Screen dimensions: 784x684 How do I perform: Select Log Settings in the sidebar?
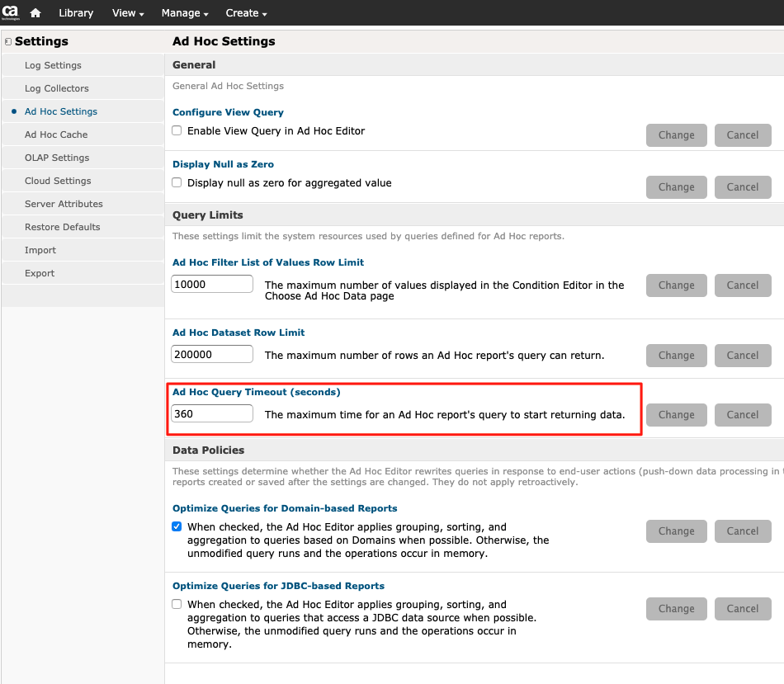click(x=53, y=65)
